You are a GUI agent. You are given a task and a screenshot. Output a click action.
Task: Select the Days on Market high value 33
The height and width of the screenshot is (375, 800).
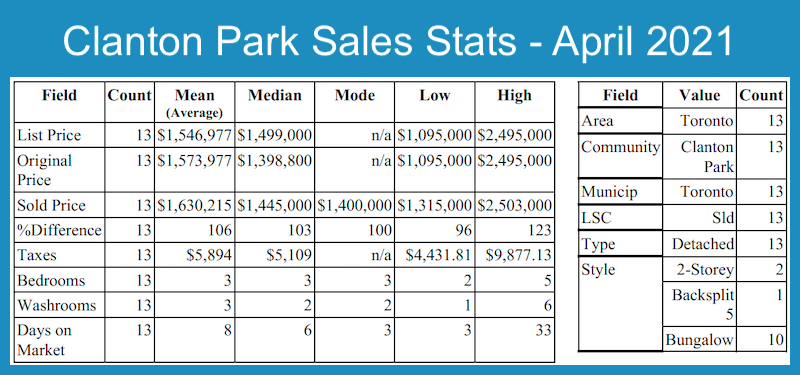[542, 330]
